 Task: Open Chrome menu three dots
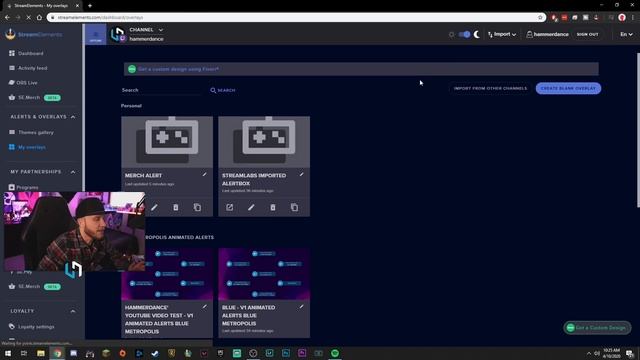point(633,17)
